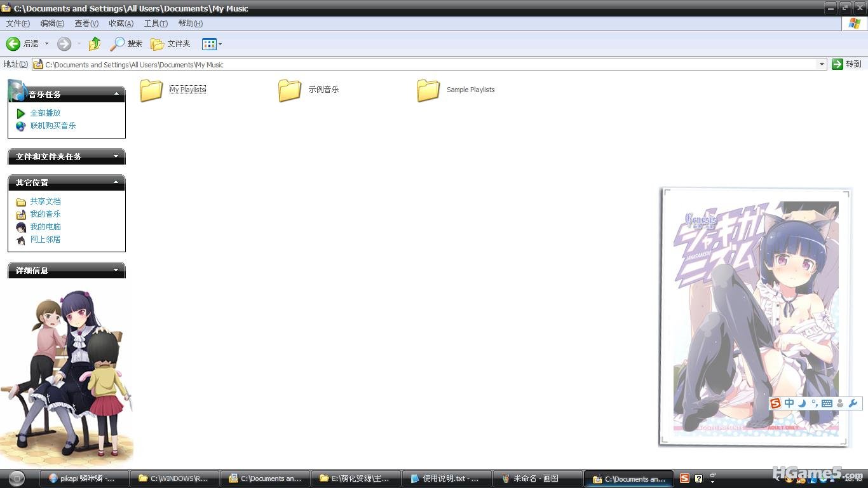Select the My Playlists folder icon
The image size is (868, 488).
pos(151,90)
